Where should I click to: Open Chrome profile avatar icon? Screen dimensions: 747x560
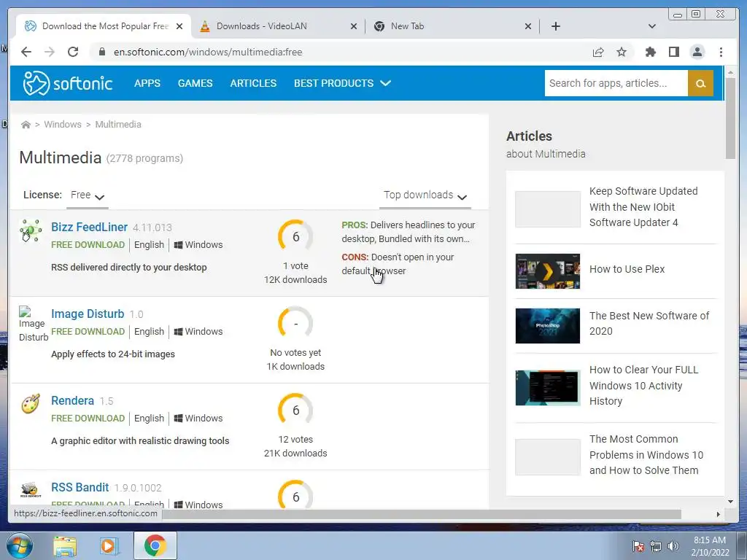coord(697,52)
